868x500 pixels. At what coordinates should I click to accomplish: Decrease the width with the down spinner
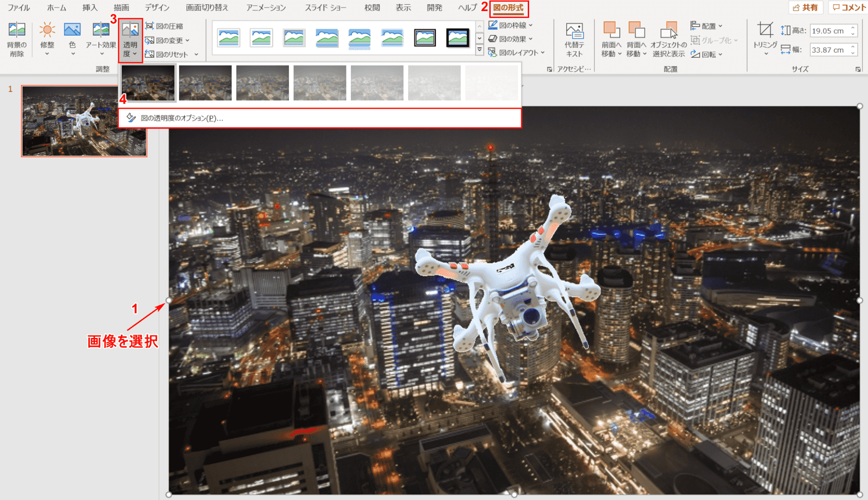pos(853,53)
